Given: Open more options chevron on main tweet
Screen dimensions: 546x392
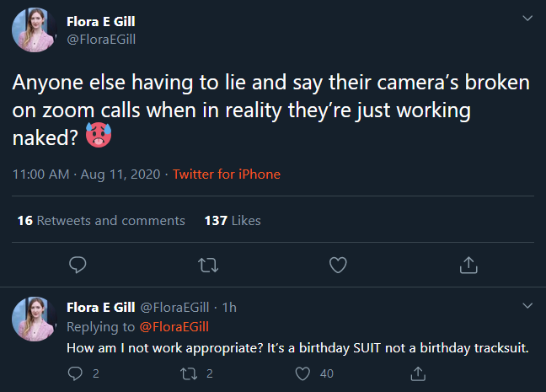Looking at the screenshot, I should (527, 18).
